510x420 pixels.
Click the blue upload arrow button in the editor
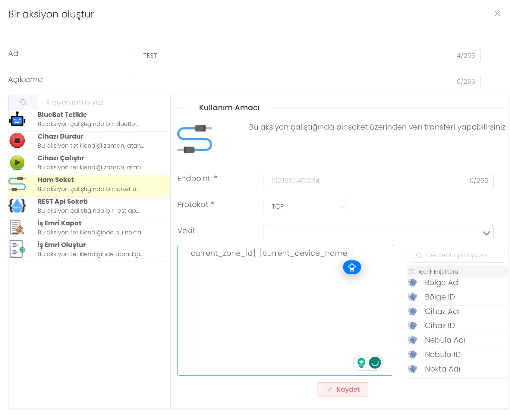tap(352, 267)
